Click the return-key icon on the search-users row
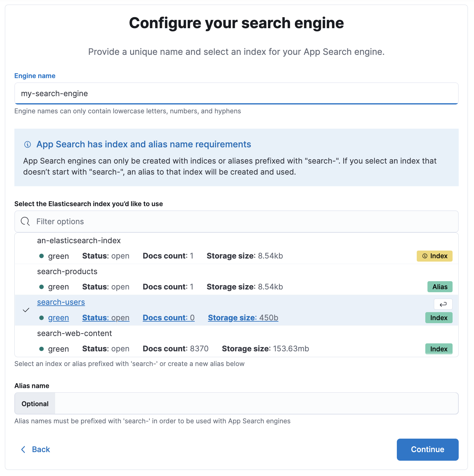 pos(443,304)
